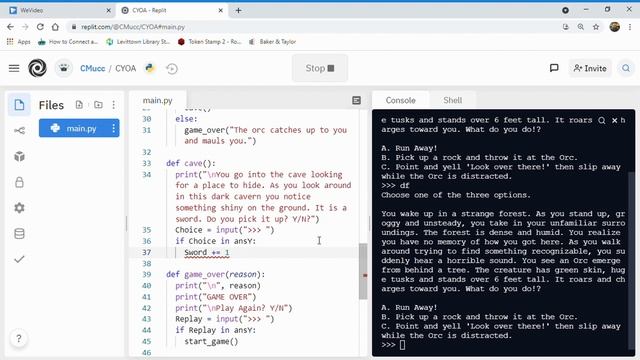Close the WeVideo browser tab
The width and height of the screenshot is (640, 360).
pos(108,10)
